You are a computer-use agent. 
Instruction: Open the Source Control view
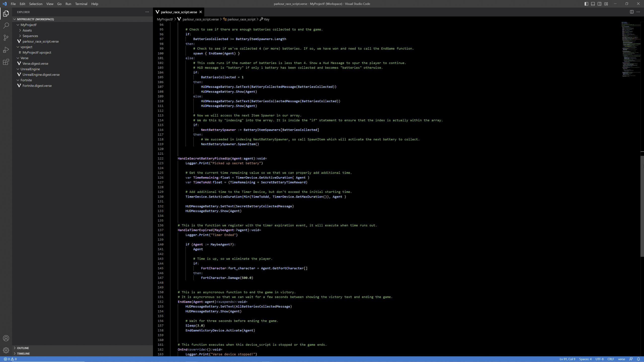[x=6, y=38]
